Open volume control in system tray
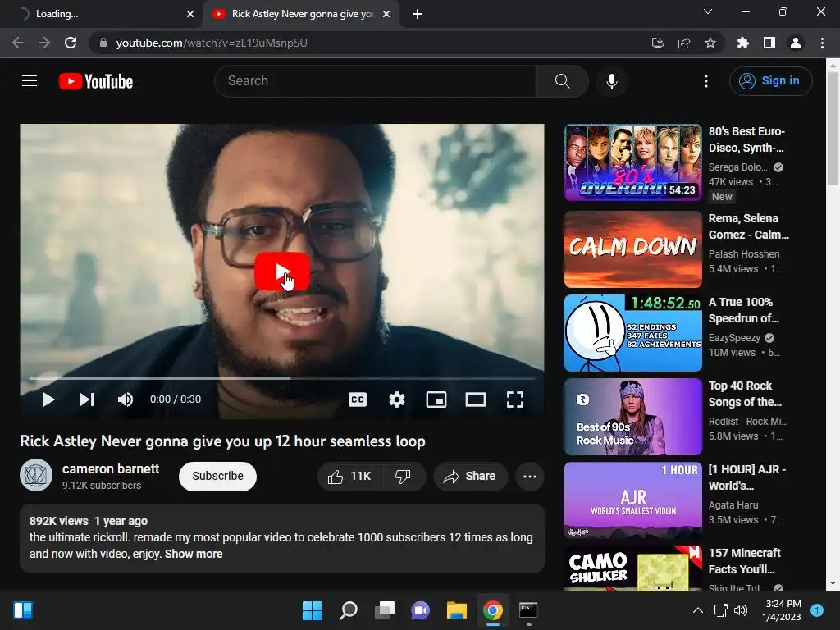Image resolution: width=840 pixels, height=630 pixels. coord(741,610)
